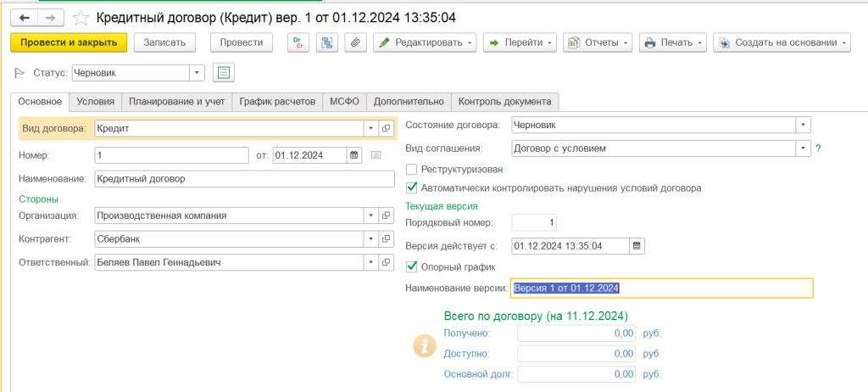868x392 pixels.
Task: Click the Доступно link
Action: tap(468, 354)
